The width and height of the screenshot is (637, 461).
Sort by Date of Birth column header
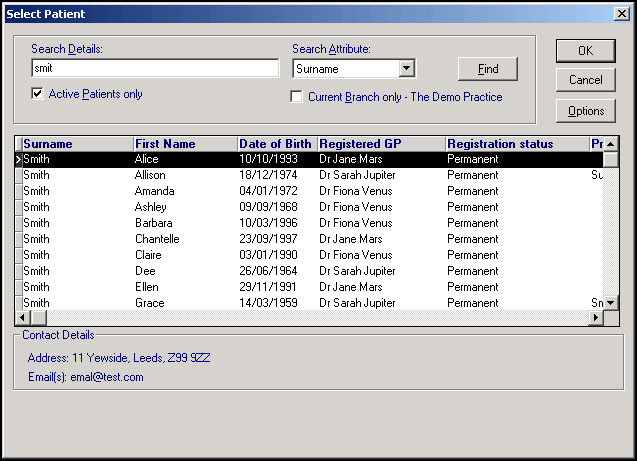coord(276,144)
